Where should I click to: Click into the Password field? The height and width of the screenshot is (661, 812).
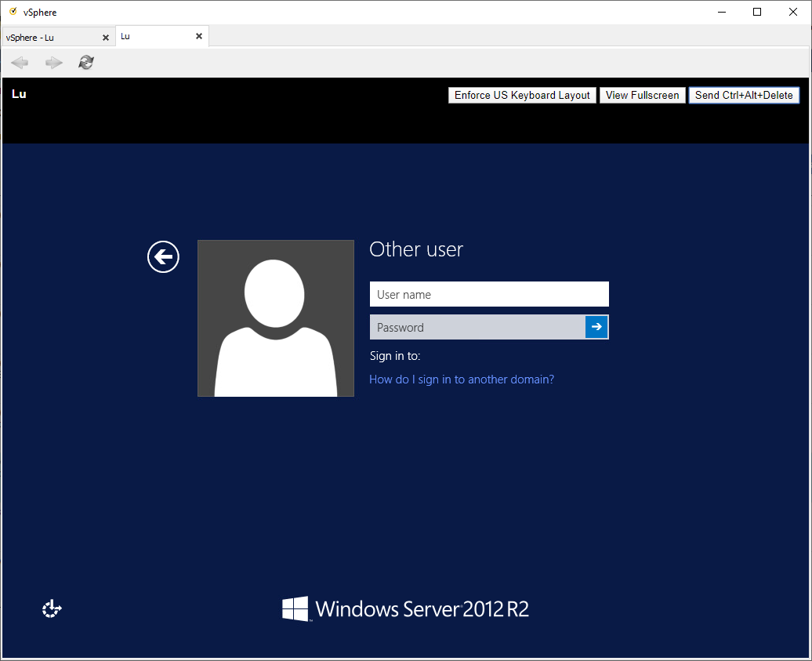[477, 327]
